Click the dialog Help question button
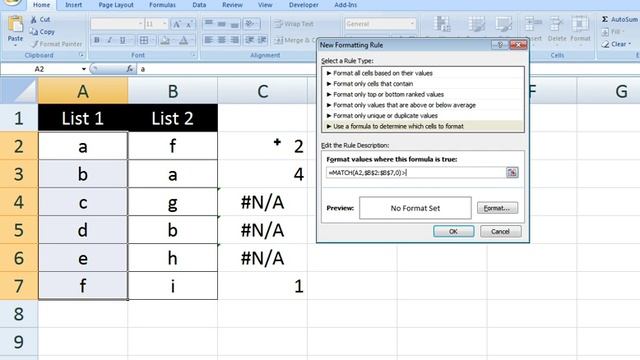640x360 pixels. [x=500, y=45]
